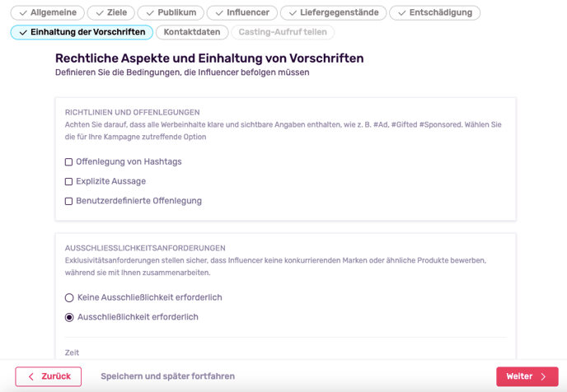This screenshot has width=567, height=392.
Task: Click the checkmark icon on Liefergegenstände step
Action: pos(293,13)
